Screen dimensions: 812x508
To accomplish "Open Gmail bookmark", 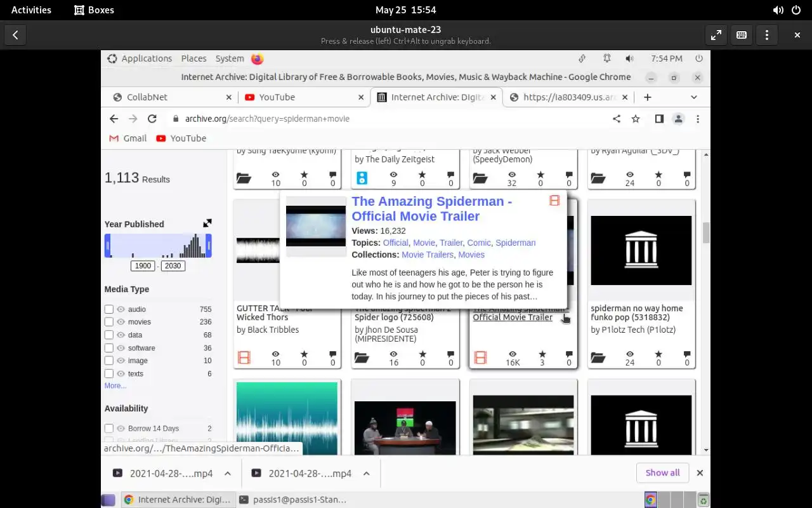I will coord(128,138).
